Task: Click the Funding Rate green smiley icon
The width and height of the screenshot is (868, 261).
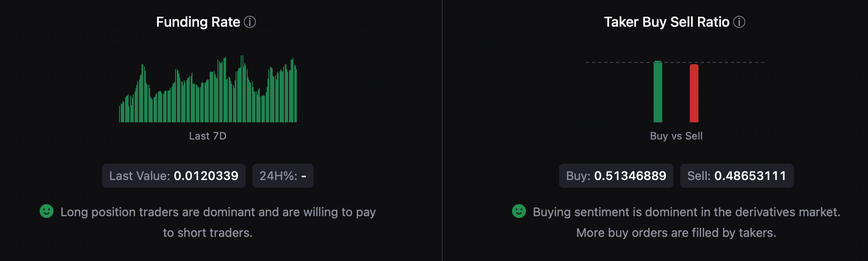Action: (x=47, y=211)
